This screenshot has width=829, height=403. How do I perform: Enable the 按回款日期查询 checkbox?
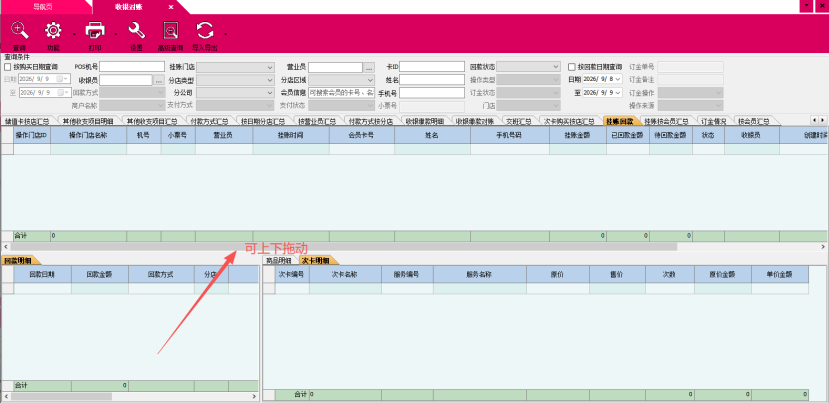pos(572,67)
